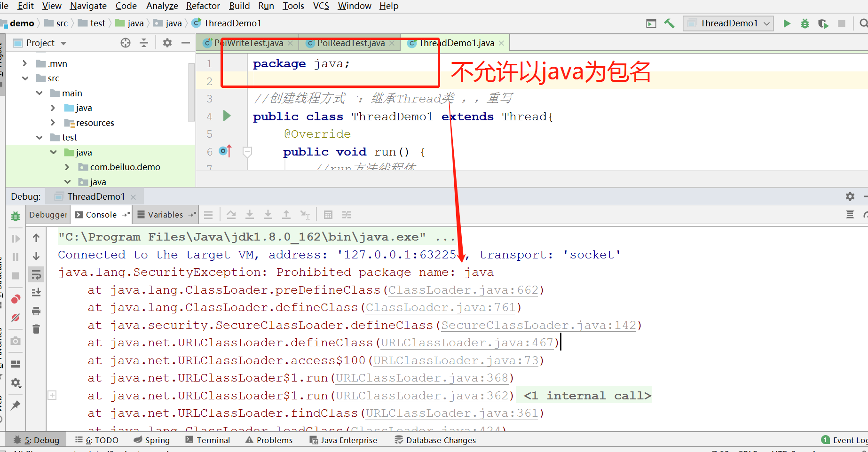Click the override gutter marker at line 6
The height and width of the screenshot is (452, 868).
point(225,151)
